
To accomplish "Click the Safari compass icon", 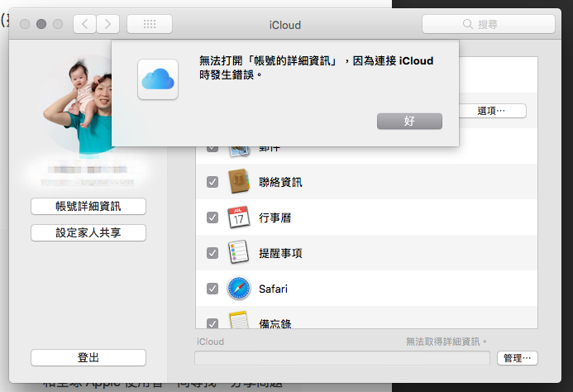I will click(238, 289).
